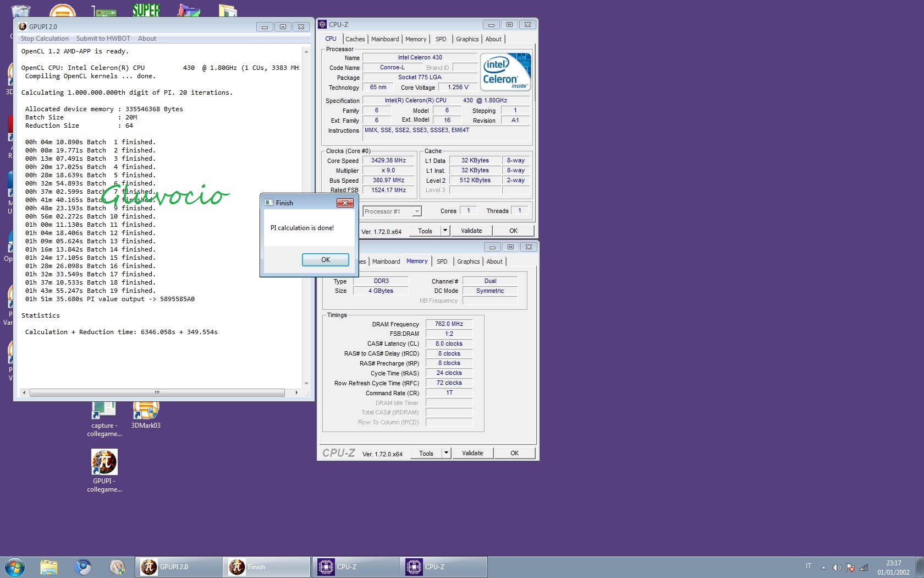Switch to SPD tab in upper CPU-Z

pos(441,39)
